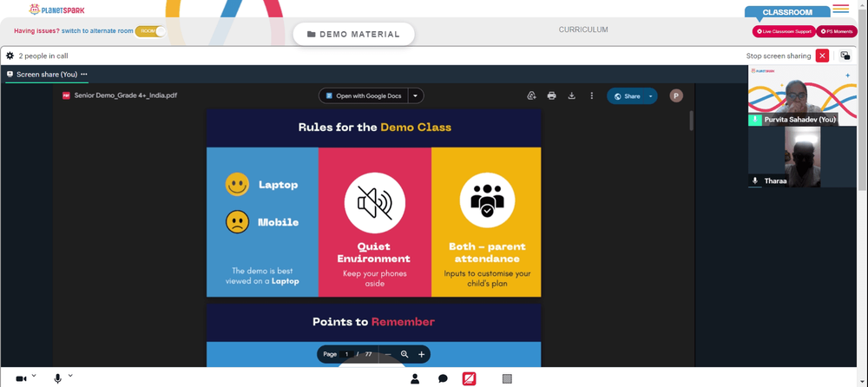Stop screen sharing with red X

[x=823, y=56]
